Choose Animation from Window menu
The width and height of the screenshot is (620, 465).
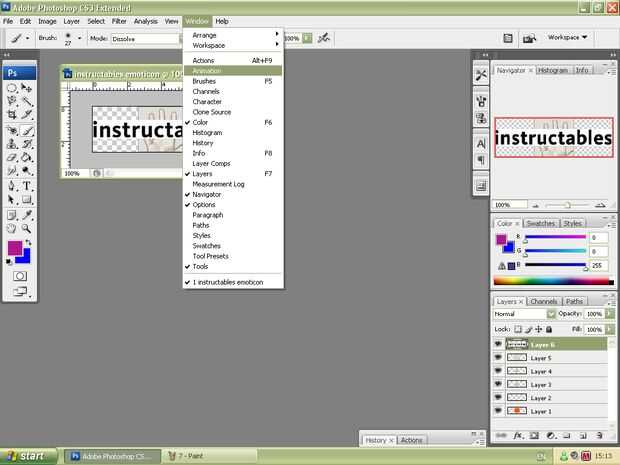[x=233, y=71]
